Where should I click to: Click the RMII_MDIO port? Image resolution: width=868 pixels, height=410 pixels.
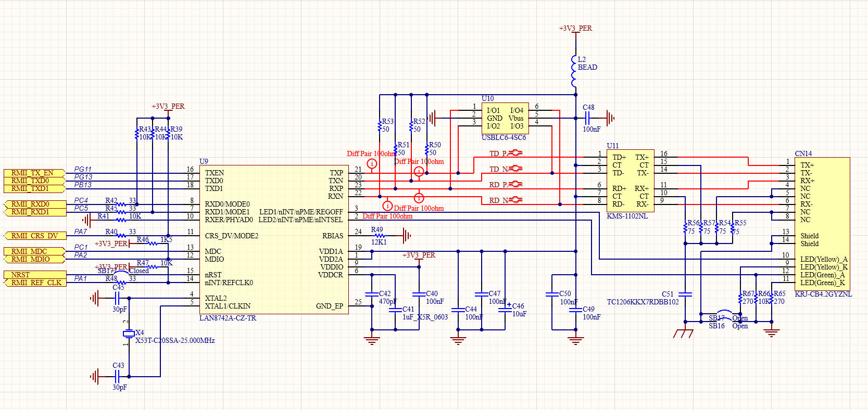pos(34,259)
